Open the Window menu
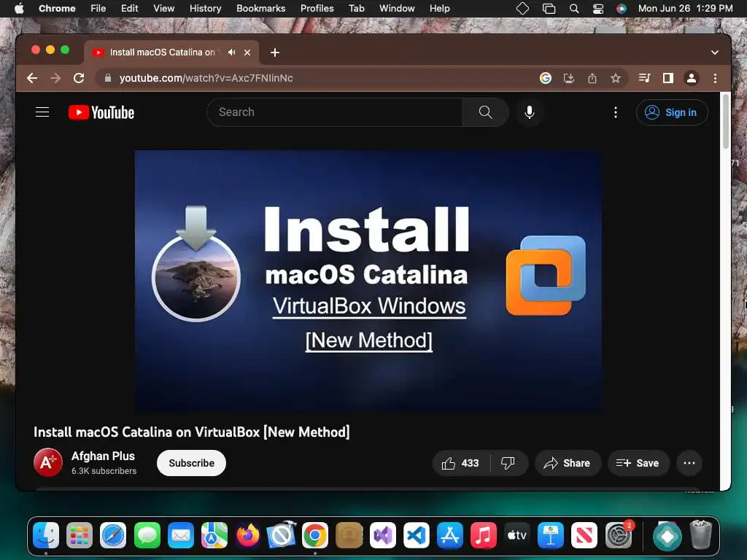747x560 pixels. pos(397,9)
